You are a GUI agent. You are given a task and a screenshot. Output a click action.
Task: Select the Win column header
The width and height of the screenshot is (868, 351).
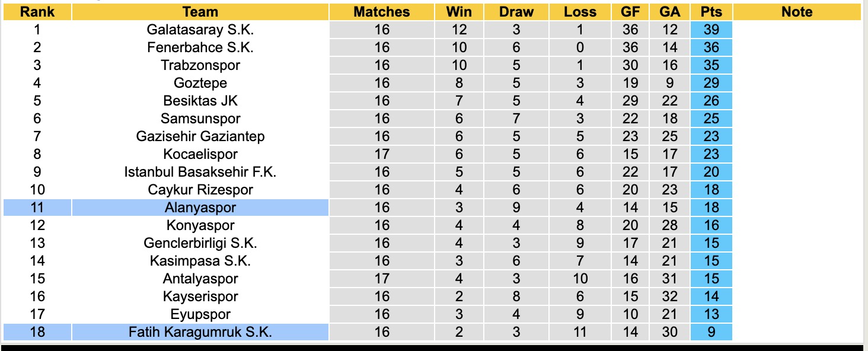(459, 12)
